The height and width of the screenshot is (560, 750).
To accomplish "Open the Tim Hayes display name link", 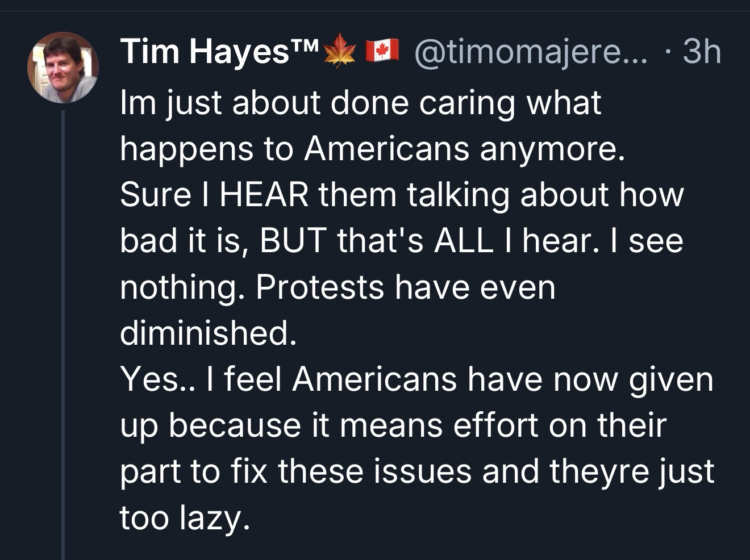I will pyautogui.click(x=205, y=52).
